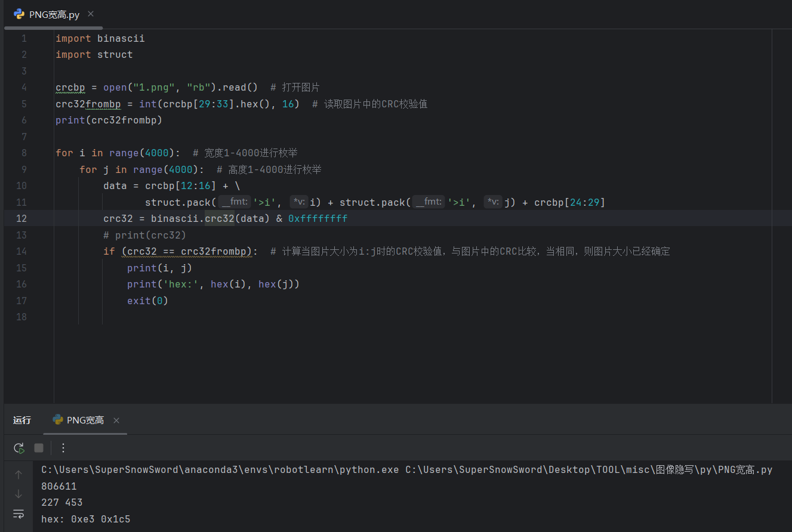Viewport: 792px width, 532px height.
Task: Toggle soft-wrap icon in console
Action: pos(19,514)
